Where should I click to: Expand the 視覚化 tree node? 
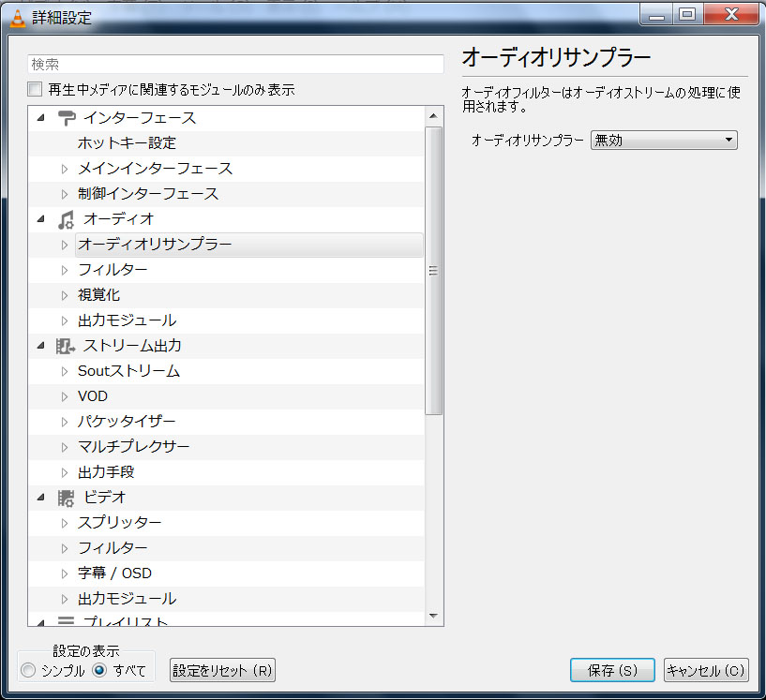click(65, 295)
